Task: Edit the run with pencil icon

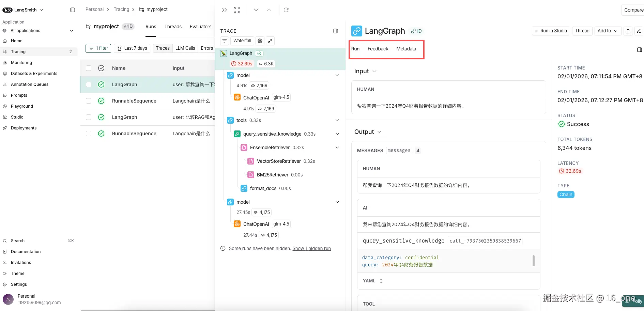Action: click(x=639, y=31)
